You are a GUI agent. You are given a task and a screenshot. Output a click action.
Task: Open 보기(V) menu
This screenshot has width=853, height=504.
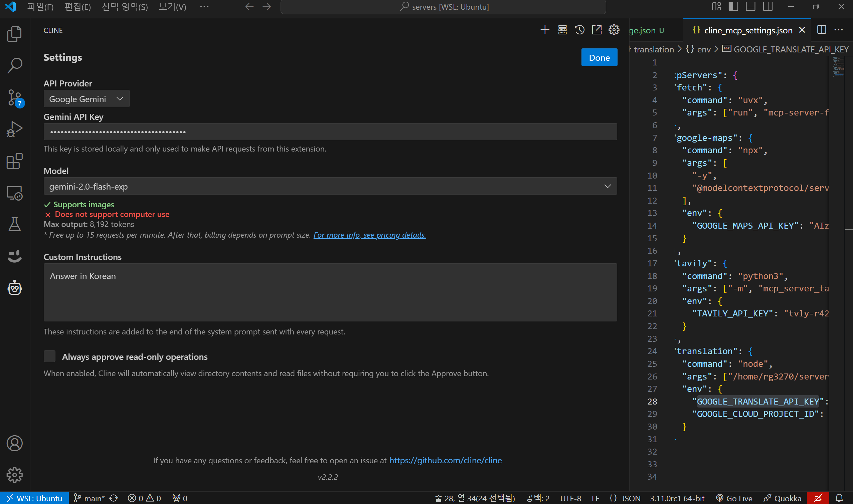click(173, 7)
